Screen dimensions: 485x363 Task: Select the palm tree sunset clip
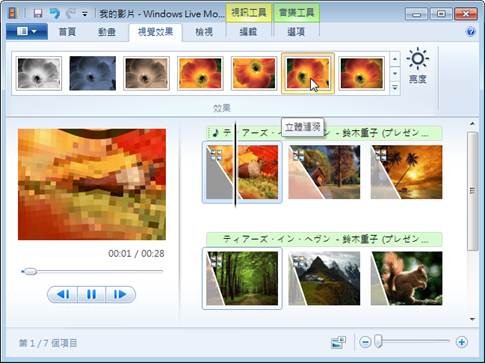(407, 172)
